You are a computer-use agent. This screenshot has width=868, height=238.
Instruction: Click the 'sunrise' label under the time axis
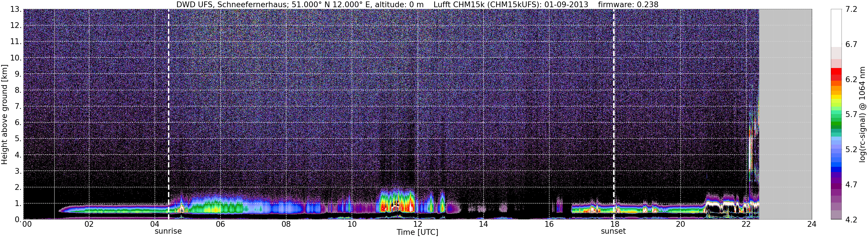[168, 231]
